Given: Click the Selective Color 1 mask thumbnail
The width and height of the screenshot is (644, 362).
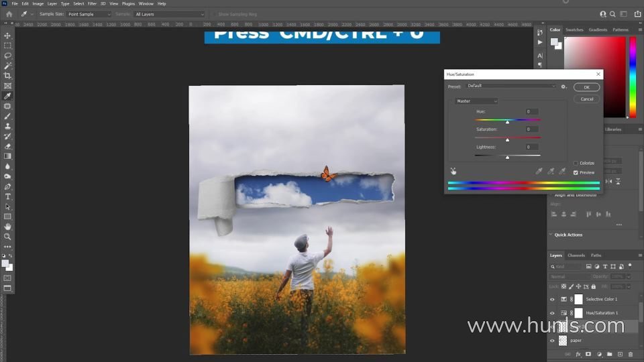Looking at the screenshot, I should (x=578, y=299).
